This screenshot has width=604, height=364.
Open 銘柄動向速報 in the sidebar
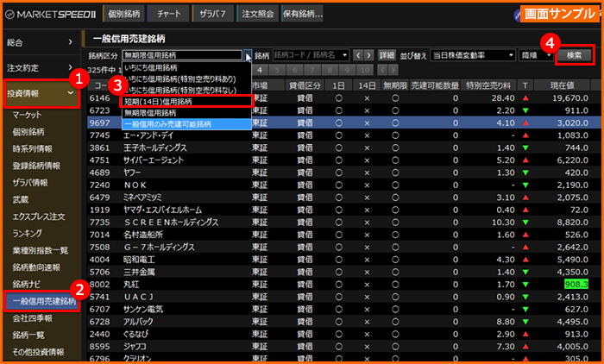point(36,267)
